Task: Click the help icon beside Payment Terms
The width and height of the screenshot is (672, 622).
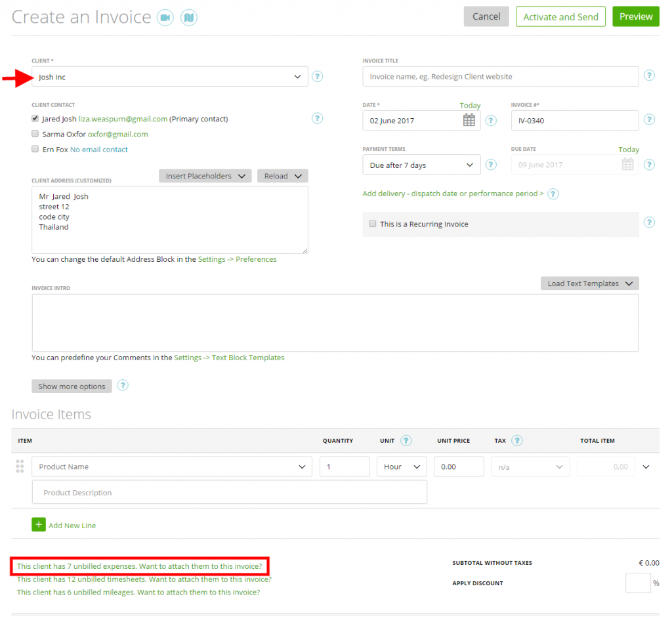Action: (491, 164)
